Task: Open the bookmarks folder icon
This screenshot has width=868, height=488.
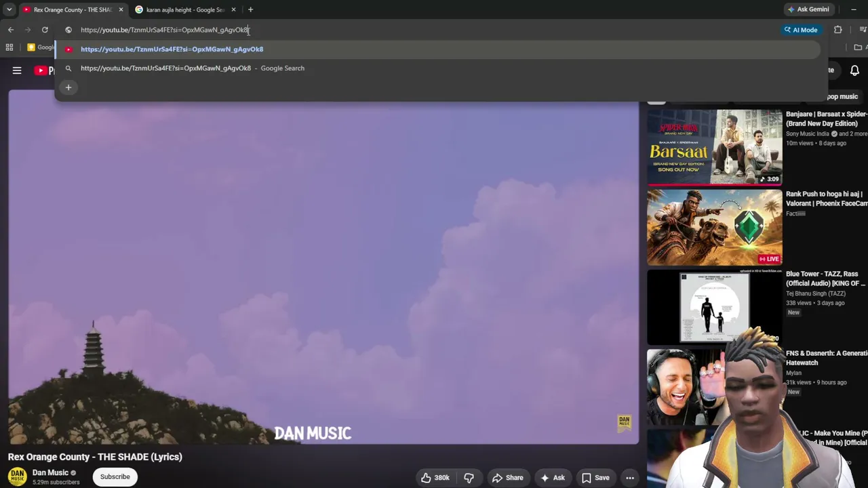Action: 858,47
